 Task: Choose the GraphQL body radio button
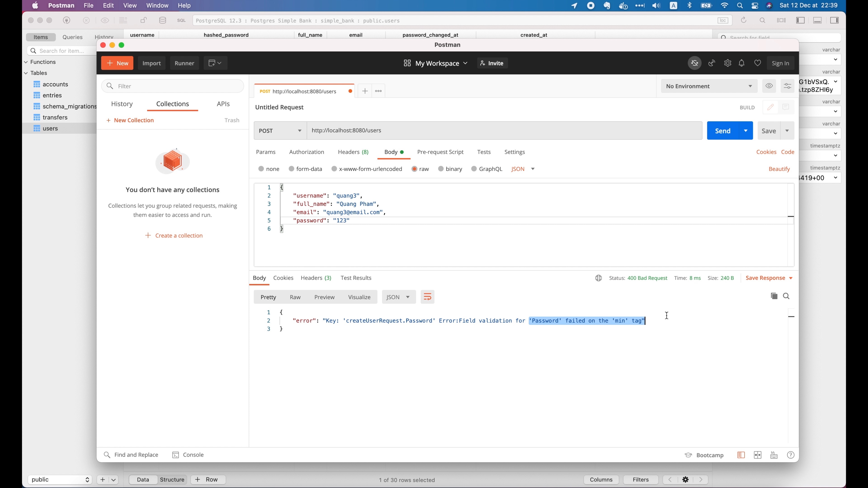(474, 169)
